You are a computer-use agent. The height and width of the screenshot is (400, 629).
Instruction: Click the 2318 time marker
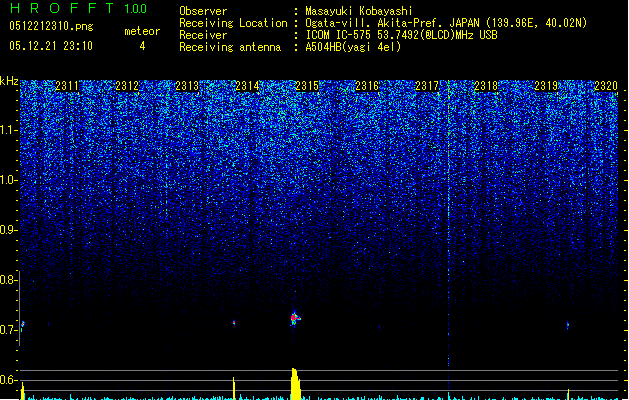pyautogui.click(x=486, y=86)
